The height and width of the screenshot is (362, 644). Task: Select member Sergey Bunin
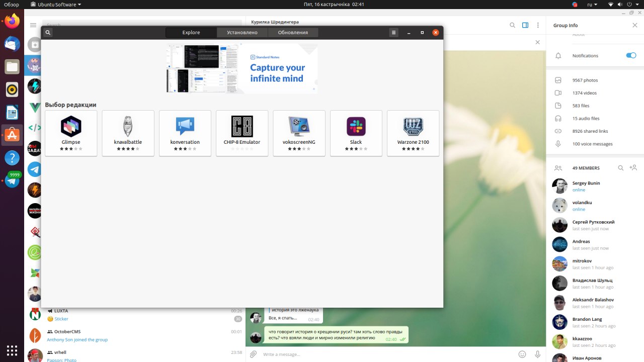(x=595, y=186)
